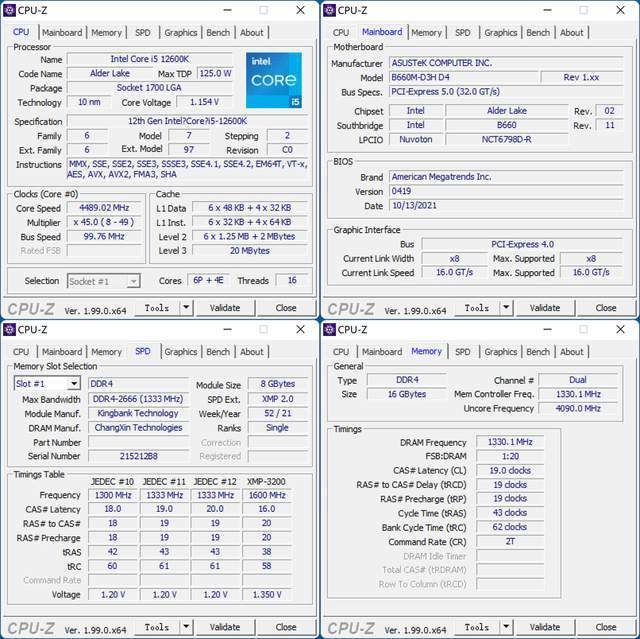Open Tools dropdown arrow in the SPD window
Screen dimensions: 640x639
click(x=186, y=627)
